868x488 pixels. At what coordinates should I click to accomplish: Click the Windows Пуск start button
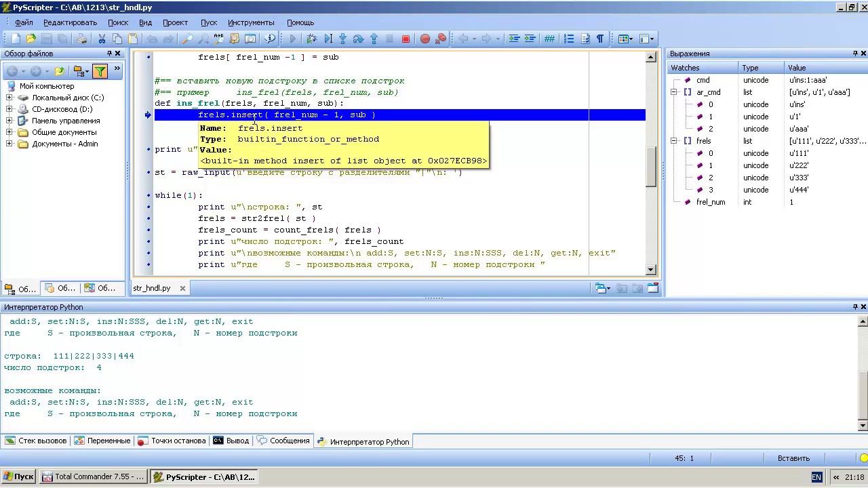(x=18, y=476)
